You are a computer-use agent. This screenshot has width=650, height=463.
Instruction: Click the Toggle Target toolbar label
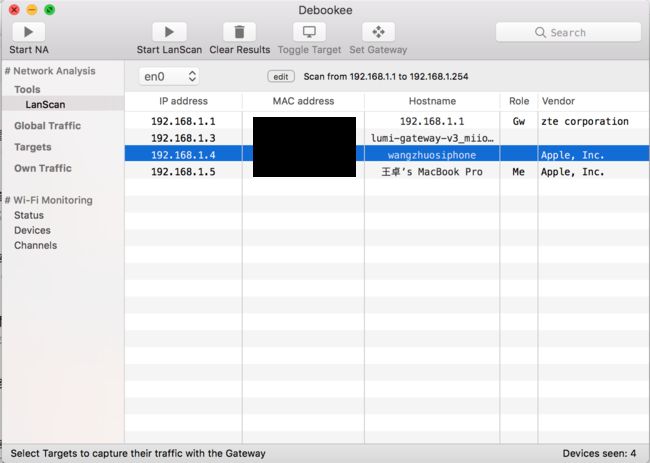click(x=309, y=50)
